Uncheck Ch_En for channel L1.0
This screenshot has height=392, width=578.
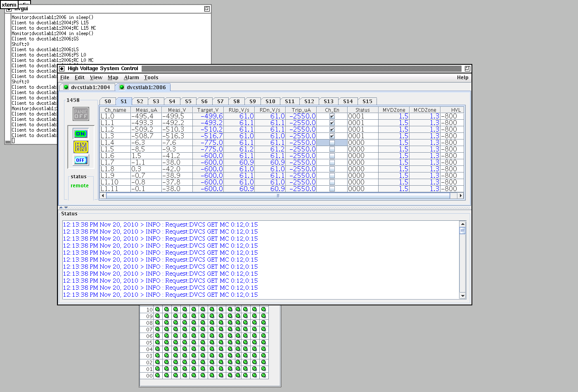pos(332,116)
